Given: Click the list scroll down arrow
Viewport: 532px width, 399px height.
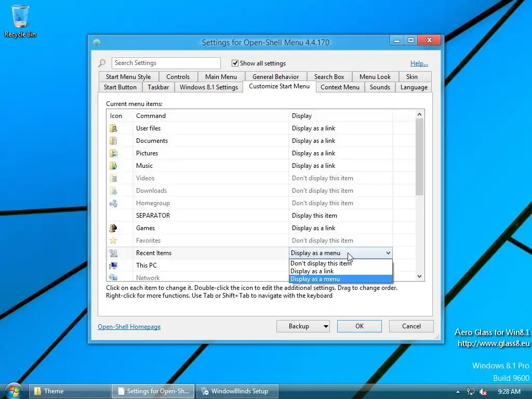Looking at the screenshot, I should pos(420,276).
